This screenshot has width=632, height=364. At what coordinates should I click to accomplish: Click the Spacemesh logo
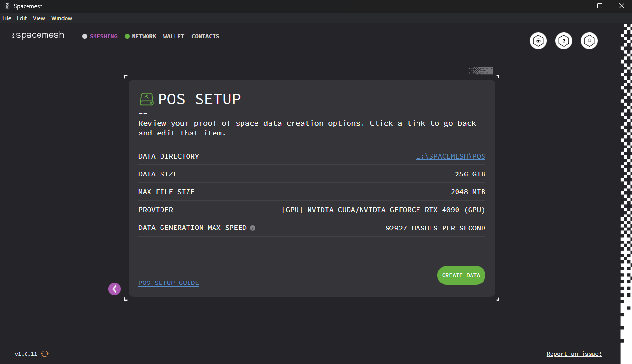[x=38, y=35]
